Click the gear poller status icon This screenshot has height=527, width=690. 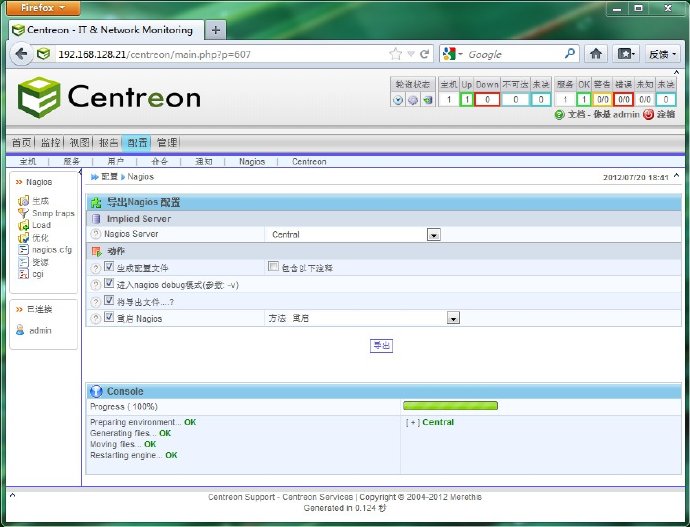[x=413, y=100]
